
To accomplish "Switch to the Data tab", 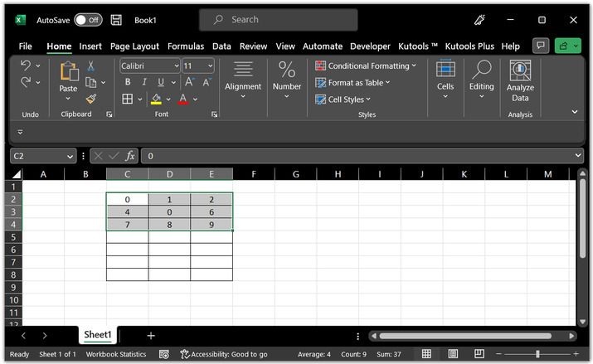I will tap(221, 46).
